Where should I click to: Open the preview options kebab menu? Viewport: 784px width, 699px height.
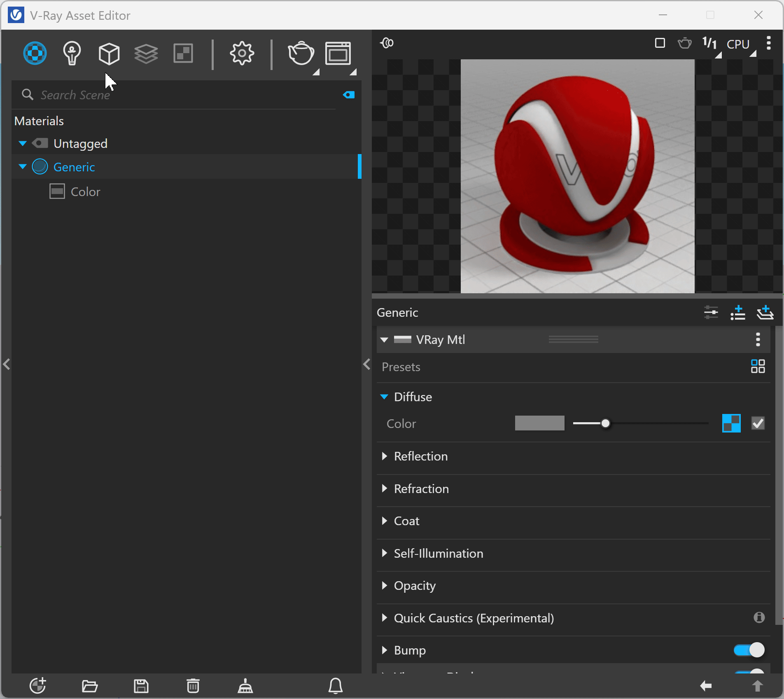(769, 43)
